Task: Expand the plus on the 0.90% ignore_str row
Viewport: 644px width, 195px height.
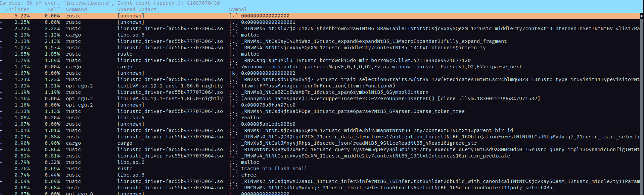Action: tap(1, 143)
